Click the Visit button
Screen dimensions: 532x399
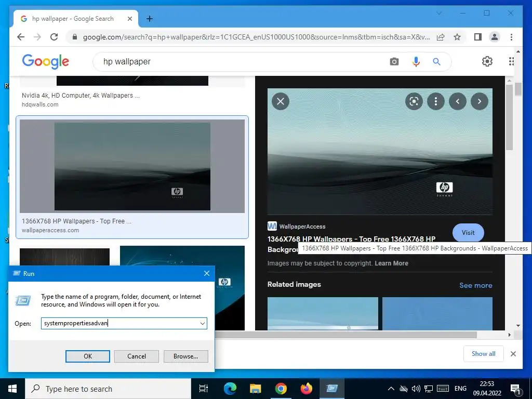pos(468,232)
